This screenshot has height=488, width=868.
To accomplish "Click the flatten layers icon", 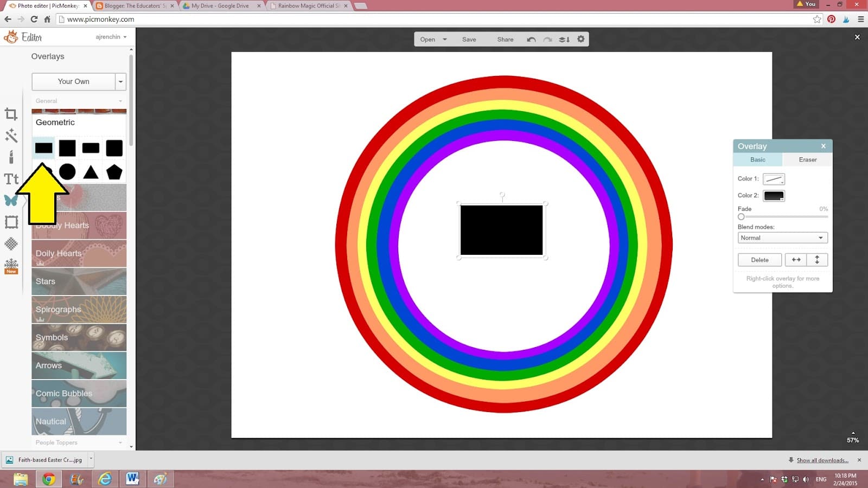I will point(564,40).
